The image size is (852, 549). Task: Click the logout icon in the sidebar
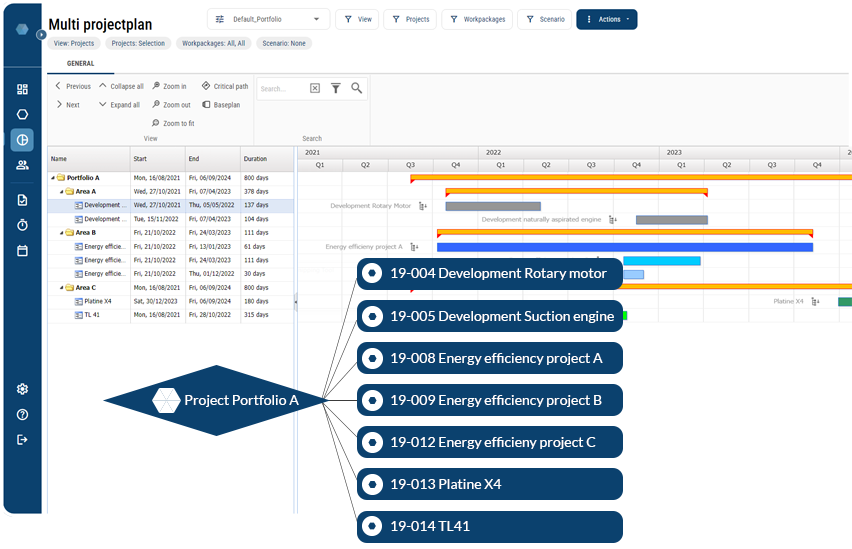[22, 440]
